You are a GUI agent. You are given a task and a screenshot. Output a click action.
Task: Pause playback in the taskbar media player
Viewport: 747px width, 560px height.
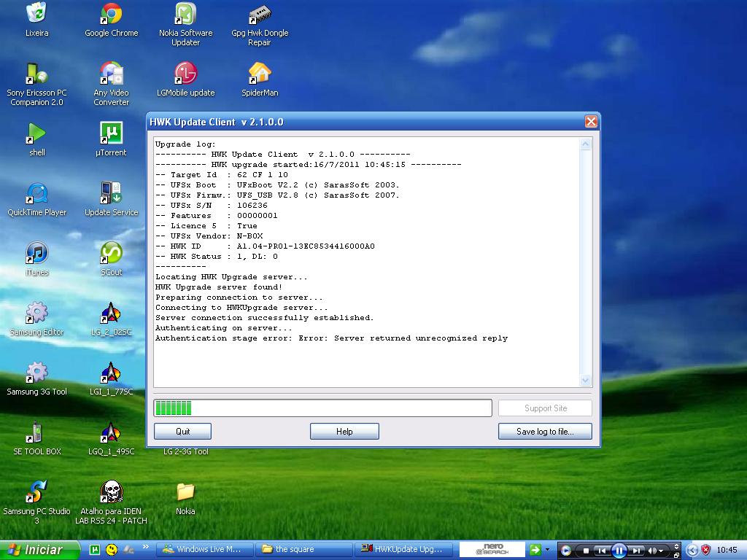(619, 551)
